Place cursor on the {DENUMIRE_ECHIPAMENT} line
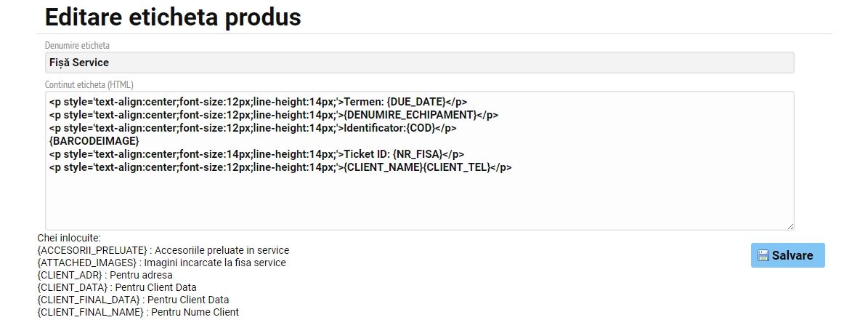This screenshot has height=320, width=868. click(274, 115)
